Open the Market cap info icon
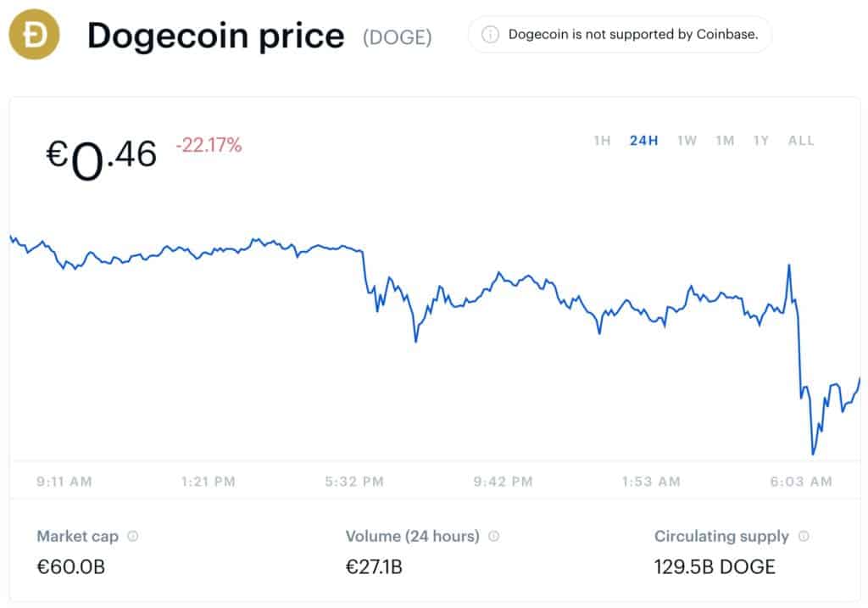The height and width of the screenshot is (608, 868). click(133, 536)
